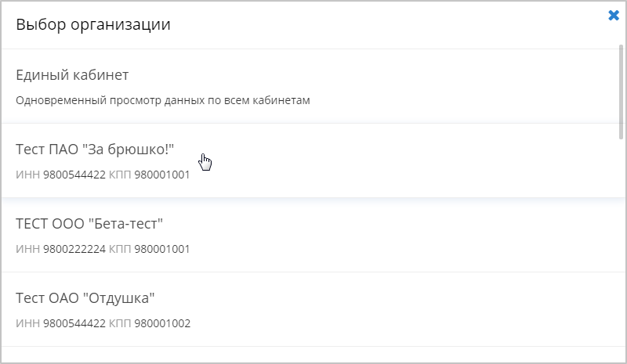The image size is (627, 364).
Task: Select Тест ОАО "Отдушка" organization
Action: [86, 298]
